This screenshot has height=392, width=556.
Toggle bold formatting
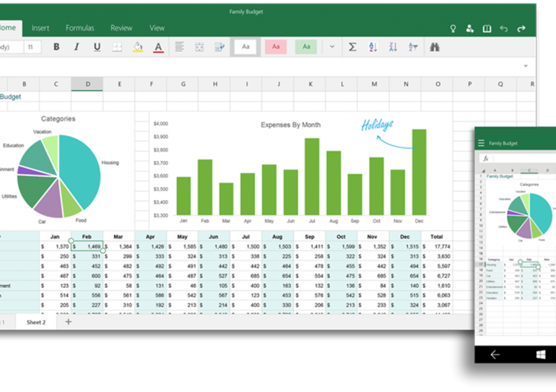pos(57,47)
